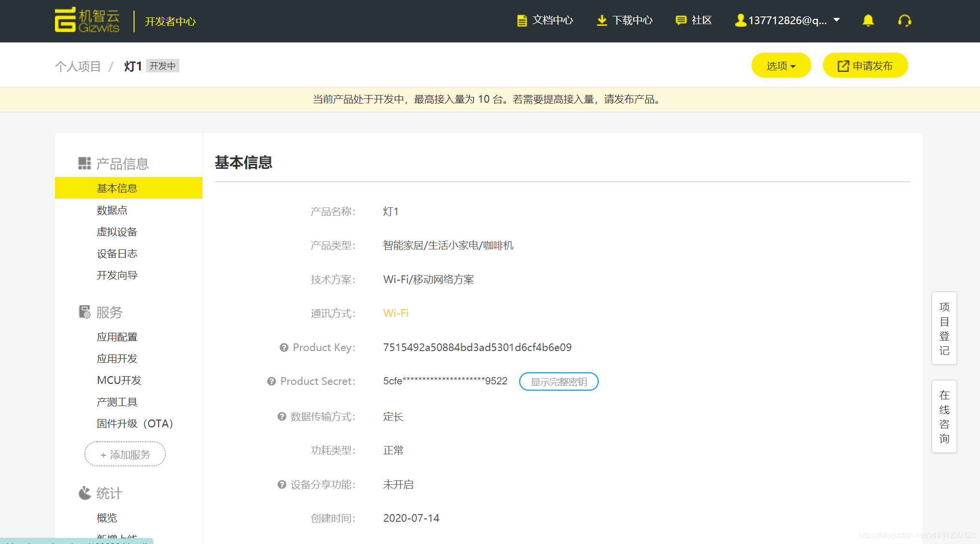Image resolution: width=980 pixels, height=544 pixels.
Task: Open 数据点 data points page
Action: pyautogui.click(x=112, y=210)
